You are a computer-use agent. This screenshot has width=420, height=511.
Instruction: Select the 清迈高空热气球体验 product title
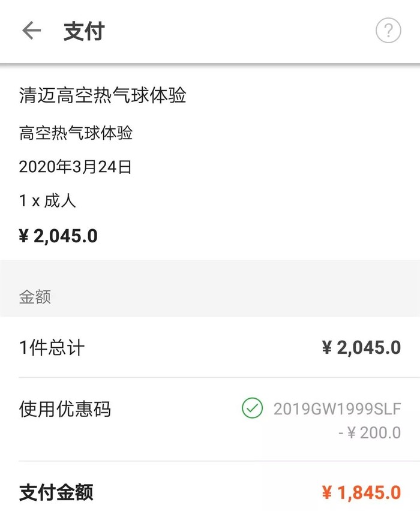pyautogui.click(x=103, y=96)
